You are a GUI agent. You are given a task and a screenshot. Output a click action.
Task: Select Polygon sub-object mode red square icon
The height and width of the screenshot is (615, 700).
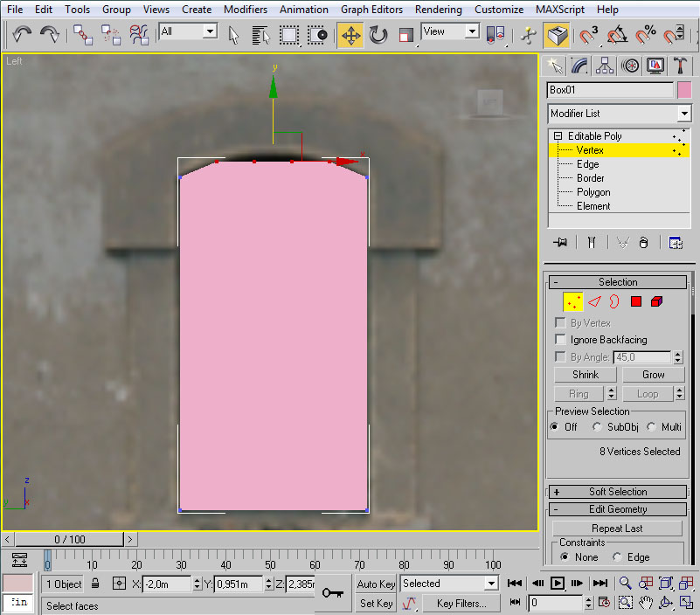pos(636,301)
